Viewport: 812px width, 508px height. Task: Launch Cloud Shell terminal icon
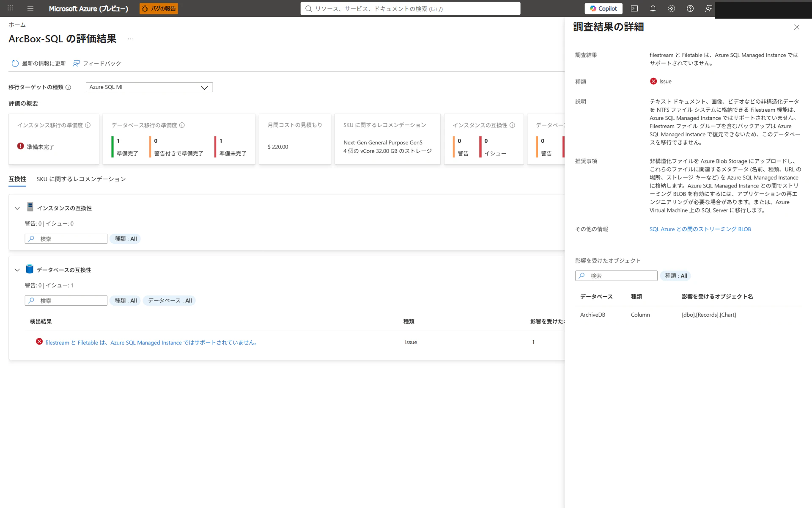pos(634,8)
